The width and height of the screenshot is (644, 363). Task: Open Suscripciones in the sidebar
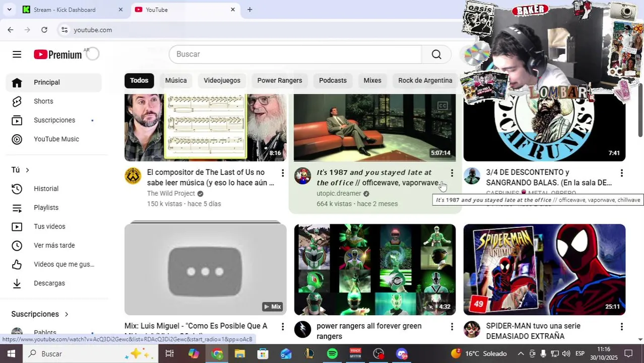tap(53, 120)
